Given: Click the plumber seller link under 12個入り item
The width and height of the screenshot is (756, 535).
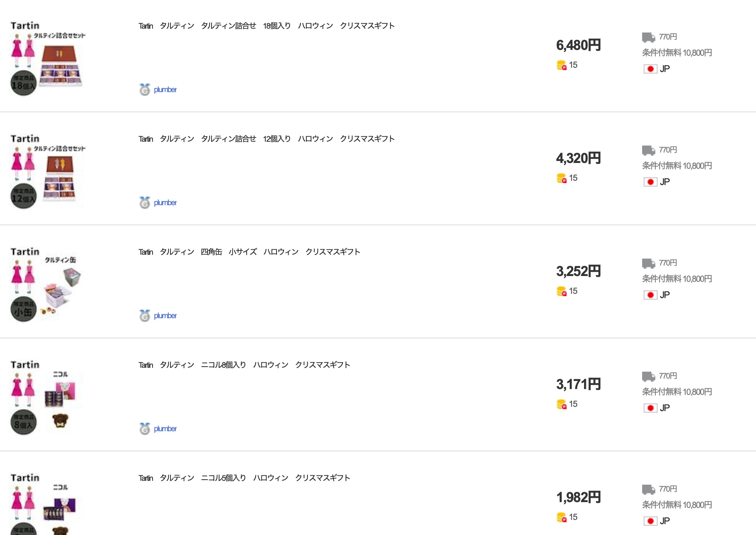Looking at the screenshot, I should (x=165, y=203).
